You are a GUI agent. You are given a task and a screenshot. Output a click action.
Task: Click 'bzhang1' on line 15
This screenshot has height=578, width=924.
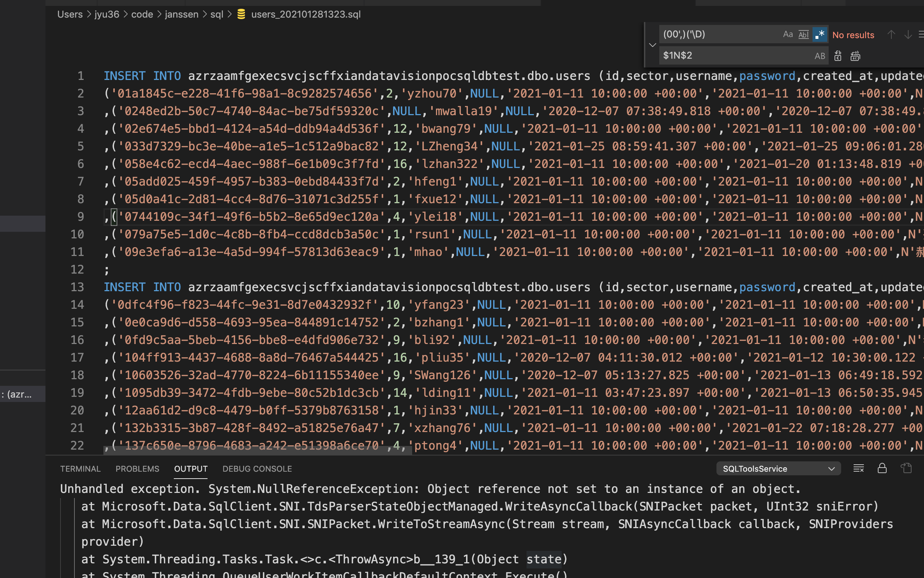coord(439,322)
